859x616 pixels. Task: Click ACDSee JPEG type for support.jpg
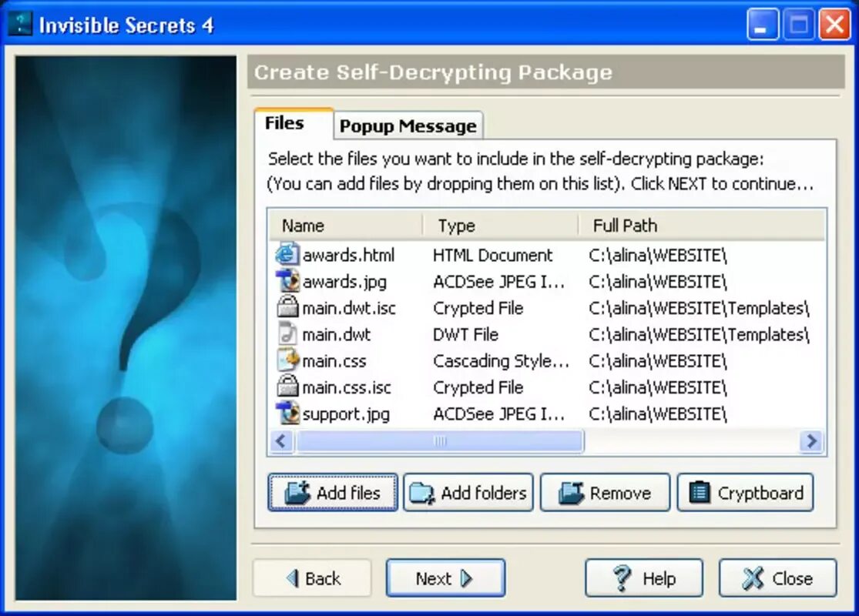pos(498,413)
